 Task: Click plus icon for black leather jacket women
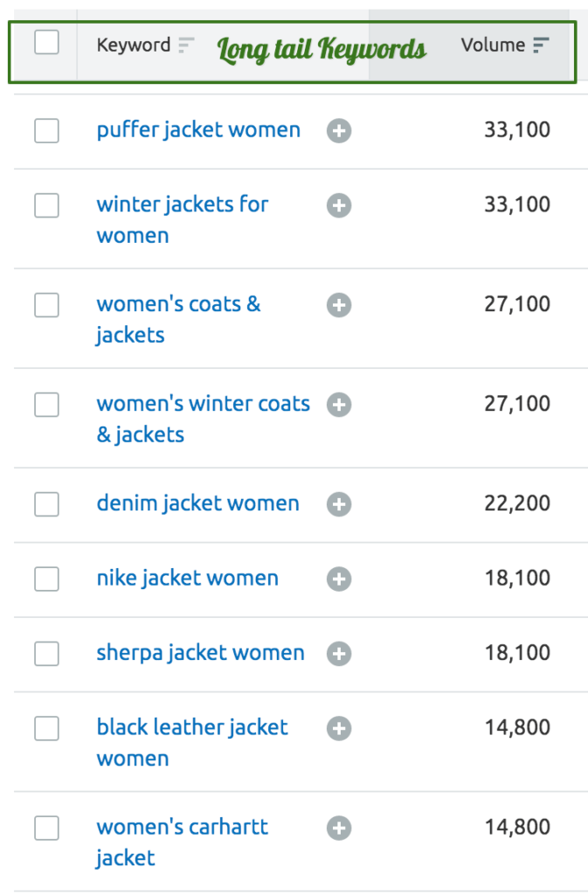click(x=339, y=728)
